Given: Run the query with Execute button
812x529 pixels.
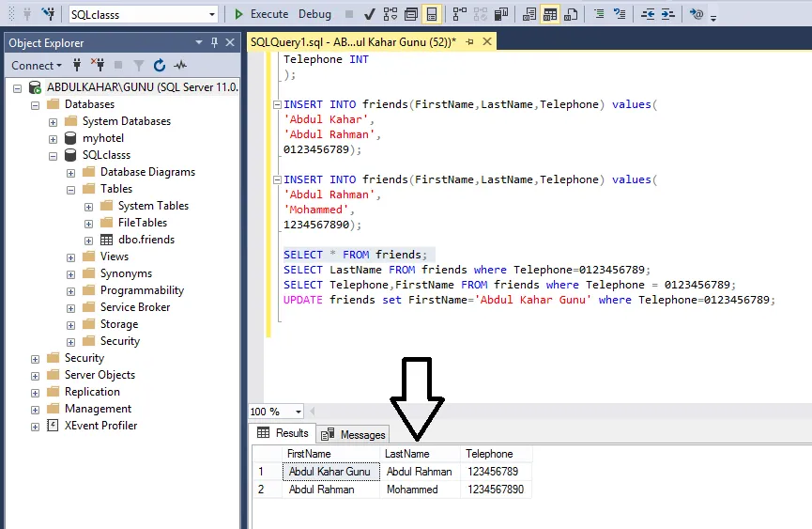Looking at the screenshot, I should [x=261, y=14].
